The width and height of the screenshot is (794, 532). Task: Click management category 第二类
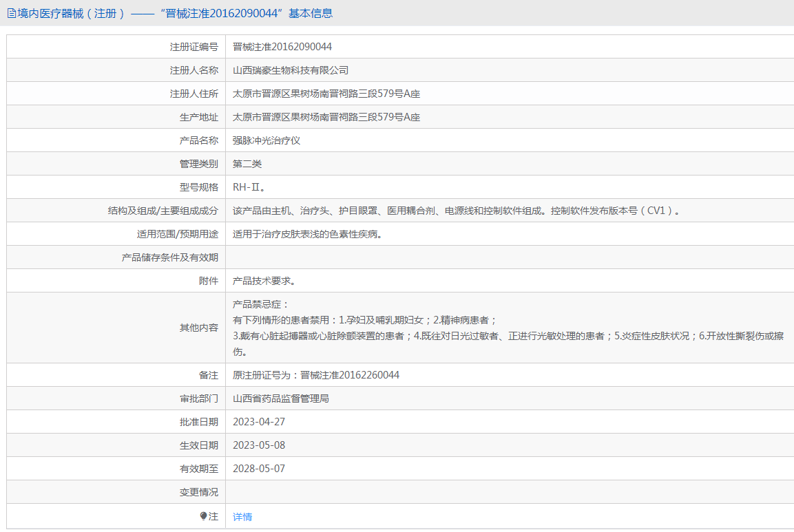coord(247,164)
